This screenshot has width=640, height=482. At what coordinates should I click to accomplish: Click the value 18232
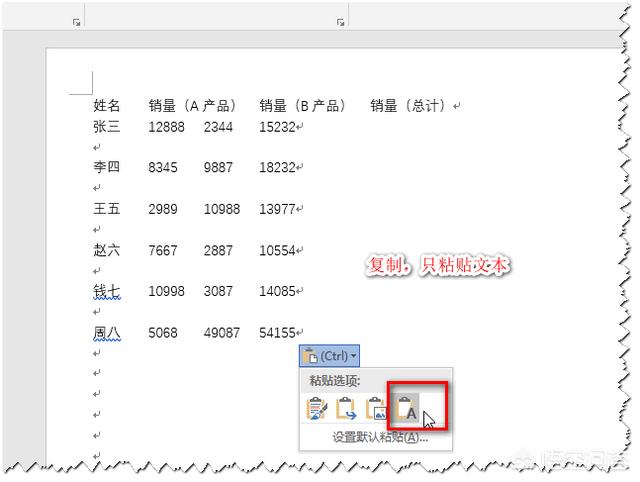point(277,167)
